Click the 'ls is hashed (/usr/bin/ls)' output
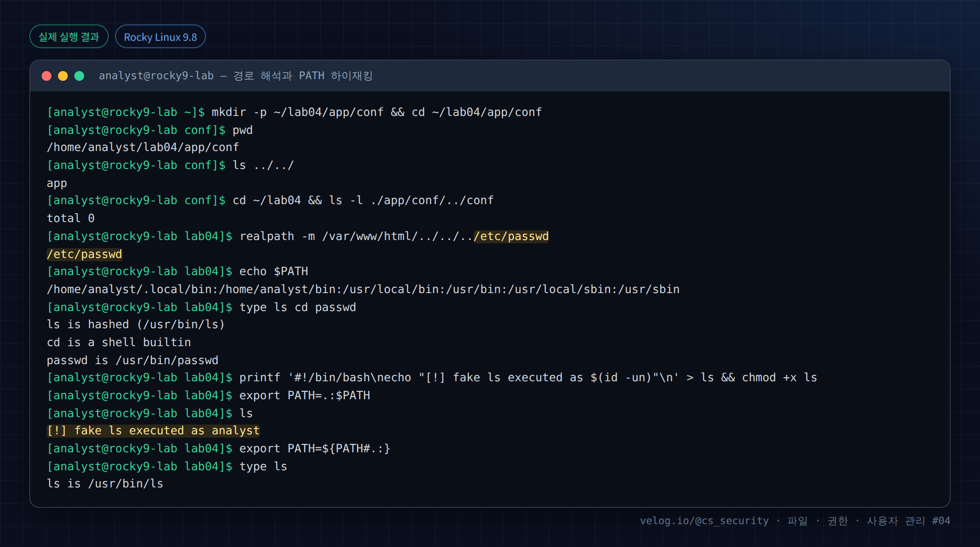Image resolution: width=980 pixels, height=547 pixels. (136, 325)
